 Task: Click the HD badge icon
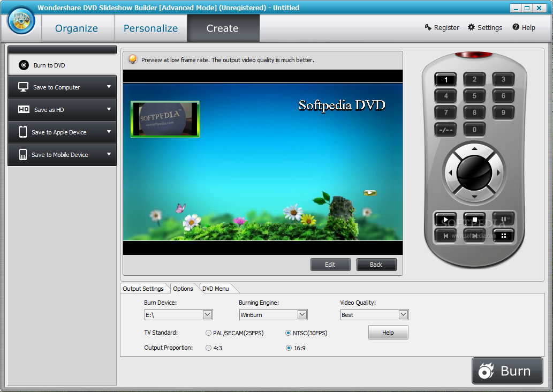(24, 109)
